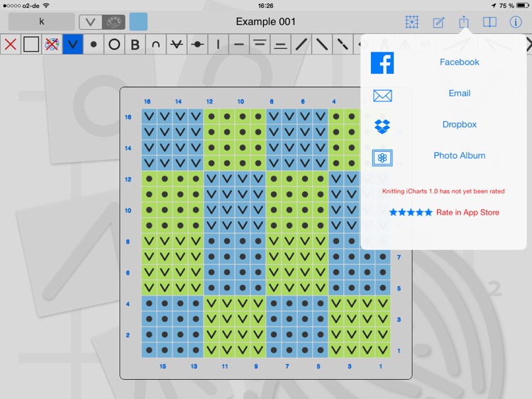Tap the light blue current color swatch
Screen dimensions: 532x399
[x=138, y=22]
